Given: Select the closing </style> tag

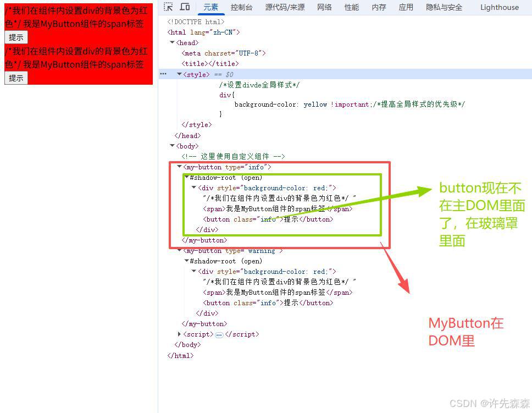Looking at the screenshot, I should [196, 125].
